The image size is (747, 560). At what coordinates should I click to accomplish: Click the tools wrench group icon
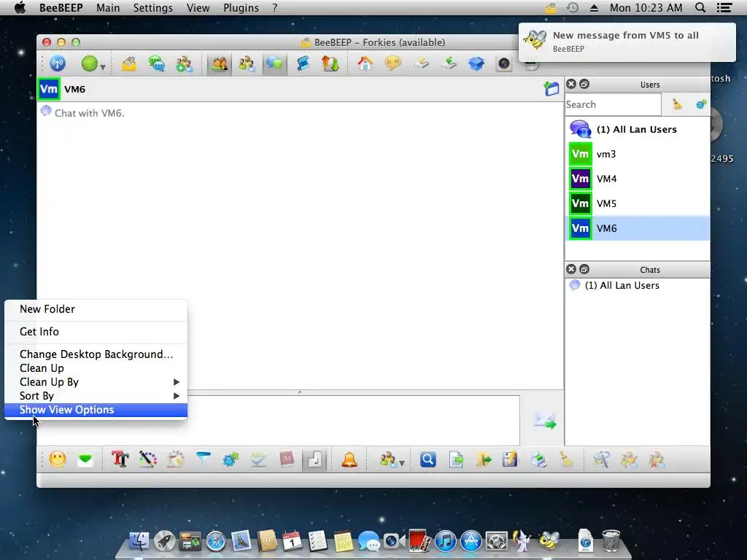(601, 459)
